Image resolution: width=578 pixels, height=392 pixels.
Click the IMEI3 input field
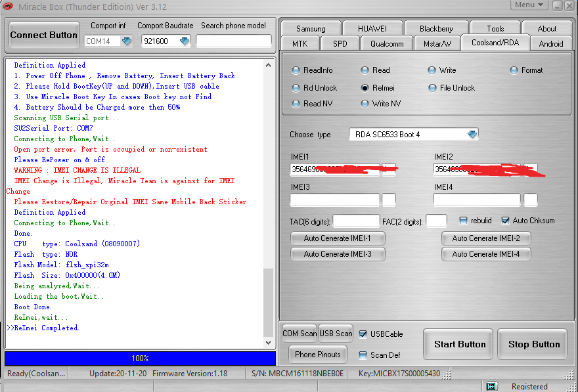click(335, 200)
